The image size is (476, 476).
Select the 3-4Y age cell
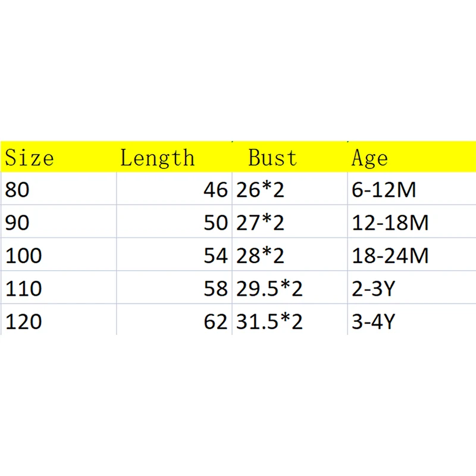click(374, 322)
